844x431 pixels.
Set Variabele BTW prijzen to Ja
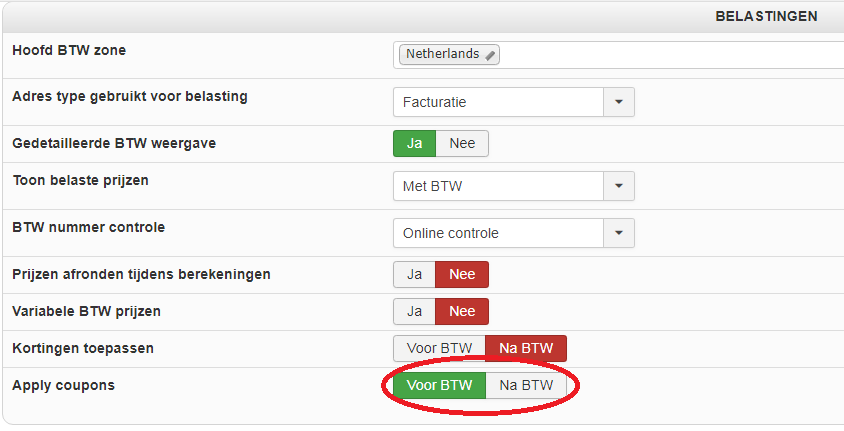(414, 312)
